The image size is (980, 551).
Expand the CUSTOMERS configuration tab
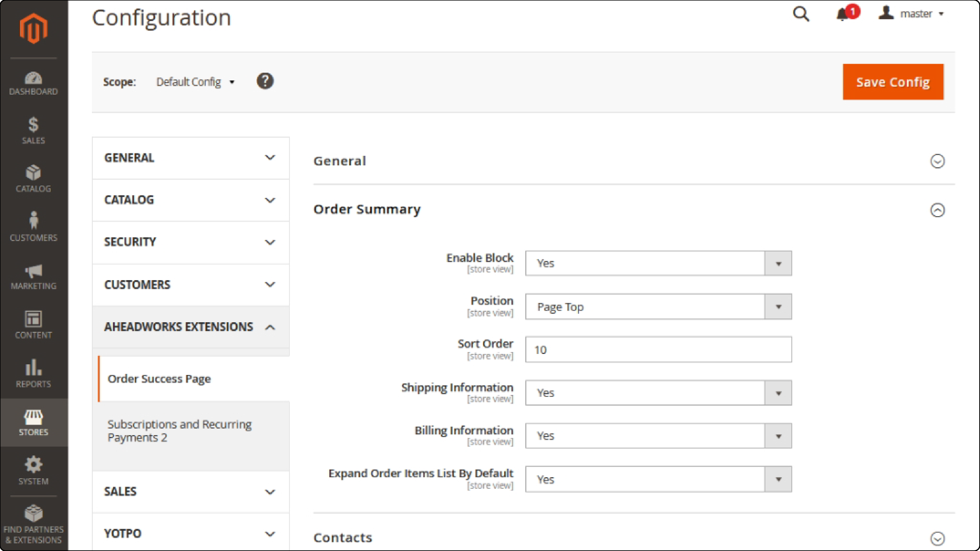coord(191,285)
